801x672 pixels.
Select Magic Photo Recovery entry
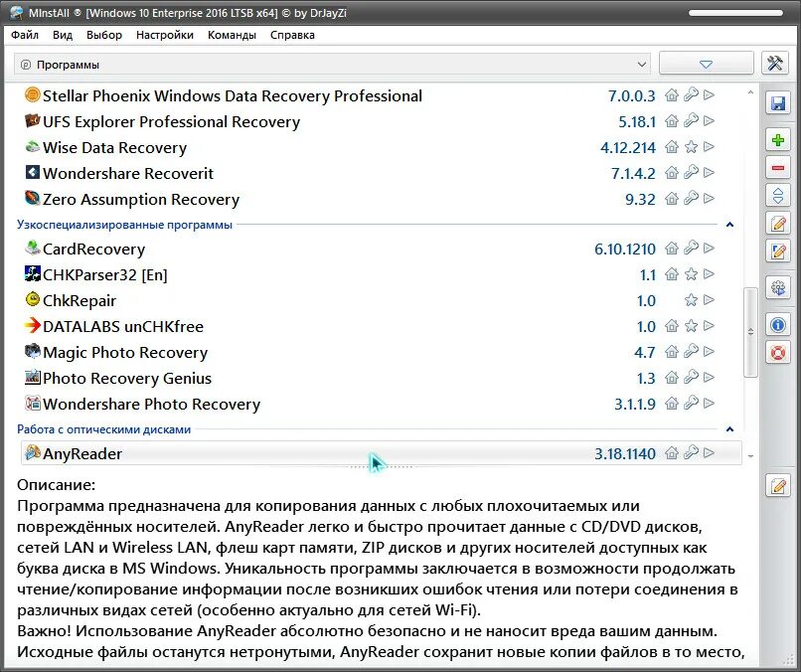(125, 352)
